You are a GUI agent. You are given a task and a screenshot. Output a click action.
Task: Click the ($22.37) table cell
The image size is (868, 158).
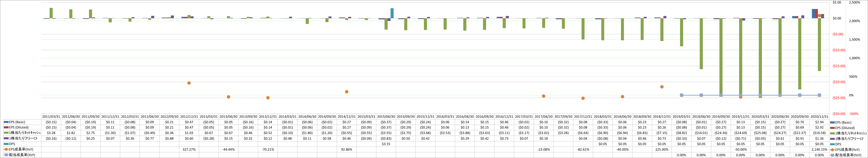[x=800, y=133]
